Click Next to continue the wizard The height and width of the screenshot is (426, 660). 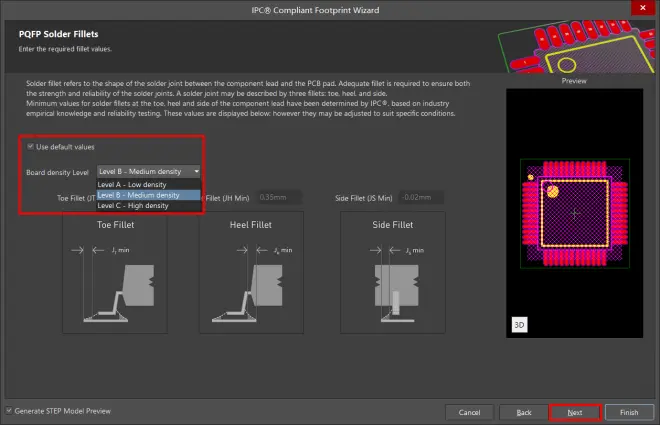(x=575, y=413)
